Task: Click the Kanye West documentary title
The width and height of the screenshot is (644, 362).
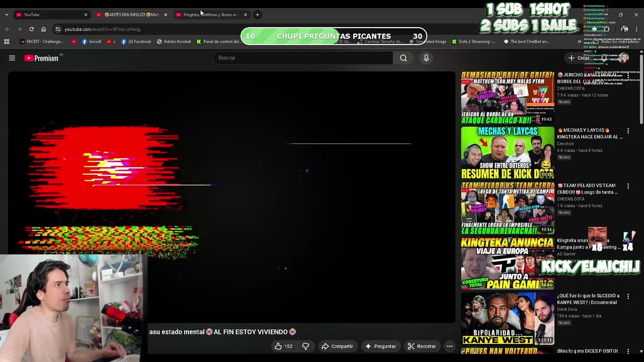Action: [588, 299]
